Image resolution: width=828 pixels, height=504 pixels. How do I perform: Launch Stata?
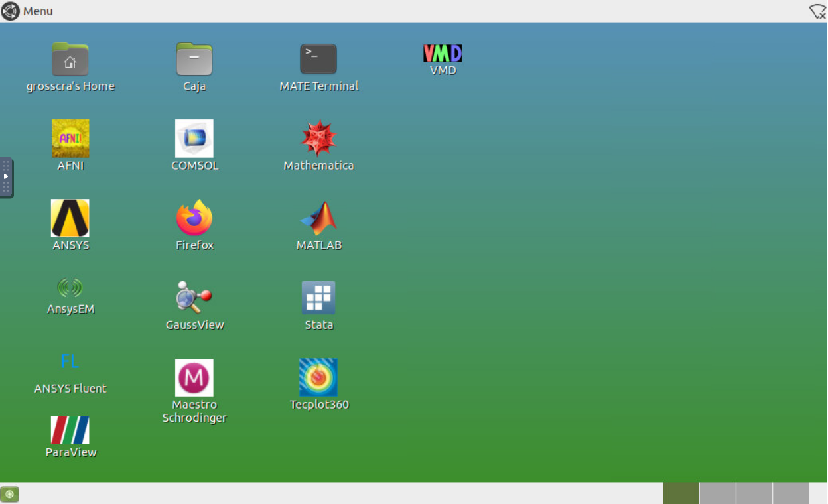coord(318,298)
